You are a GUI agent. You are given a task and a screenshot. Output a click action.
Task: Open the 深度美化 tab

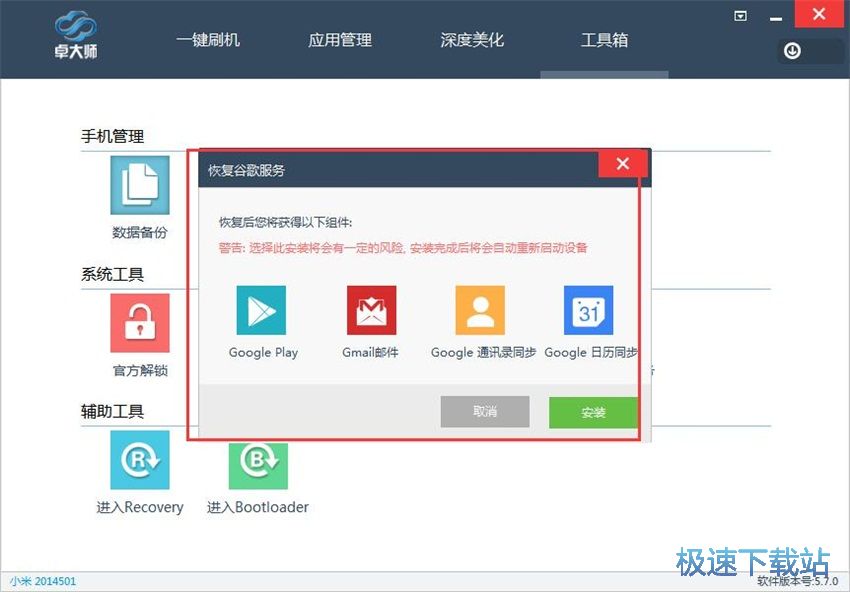[472, 40]
